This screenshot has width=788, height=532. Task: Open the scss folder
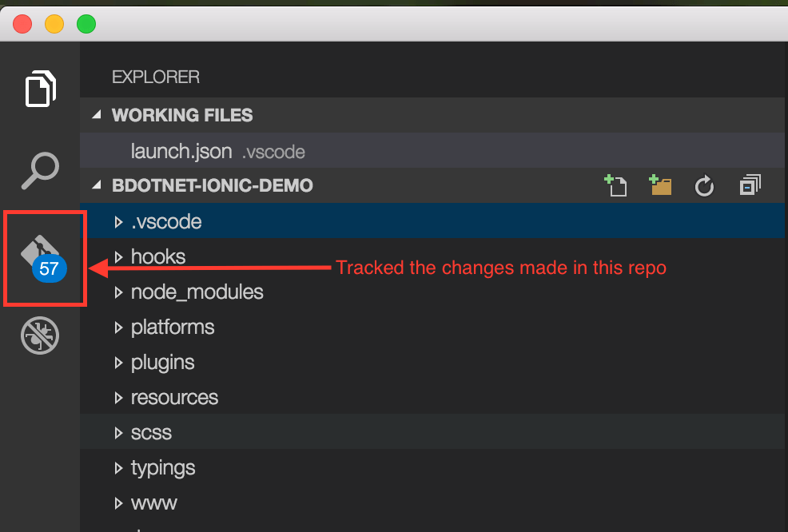151,432
